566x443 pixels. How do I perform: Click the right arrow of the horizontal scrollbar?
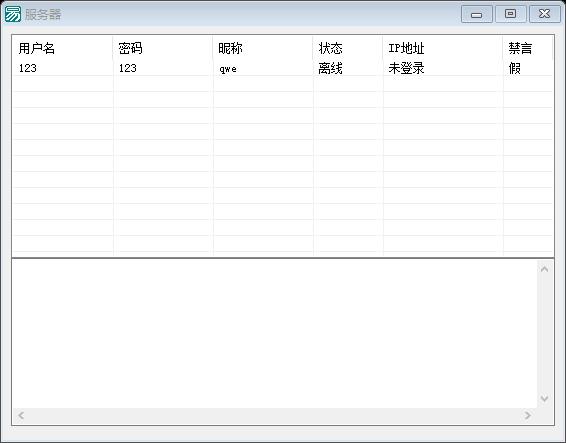(528, 415)
